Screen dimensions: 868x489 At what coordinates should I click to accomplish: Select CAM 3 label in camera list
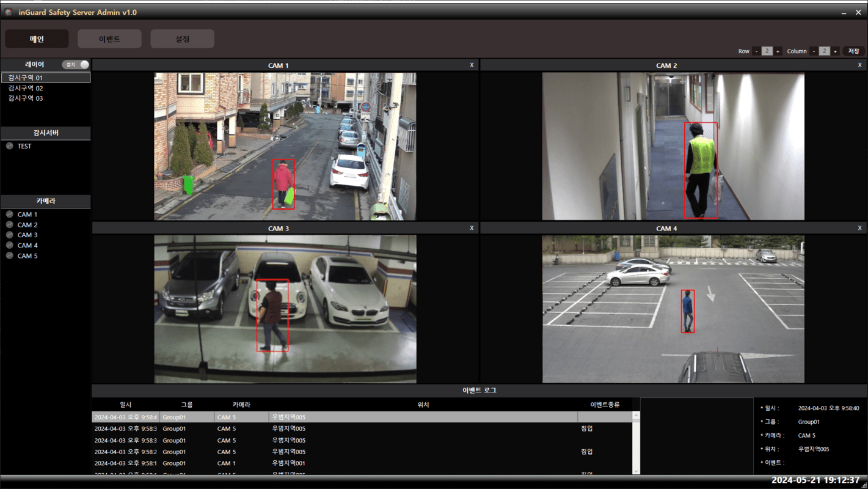(x=27, y=235)
